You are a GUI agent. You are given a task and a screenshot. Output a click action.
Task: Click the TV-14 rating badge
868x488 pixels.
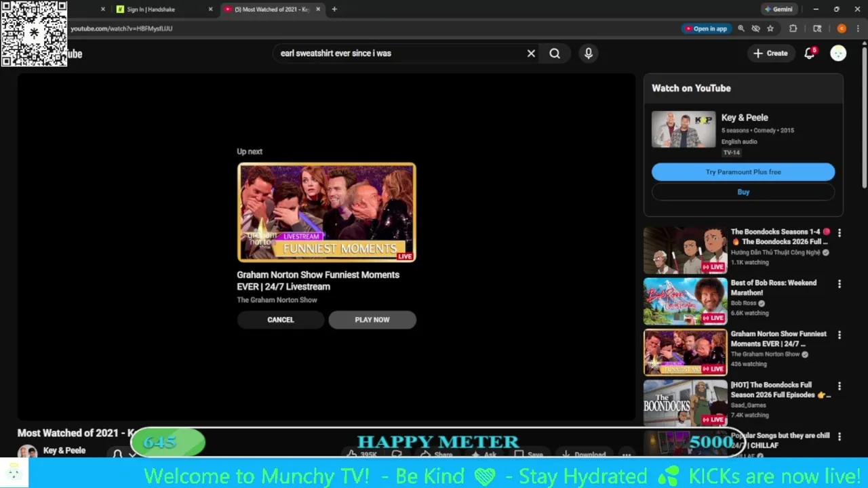[x=731, y=153]
